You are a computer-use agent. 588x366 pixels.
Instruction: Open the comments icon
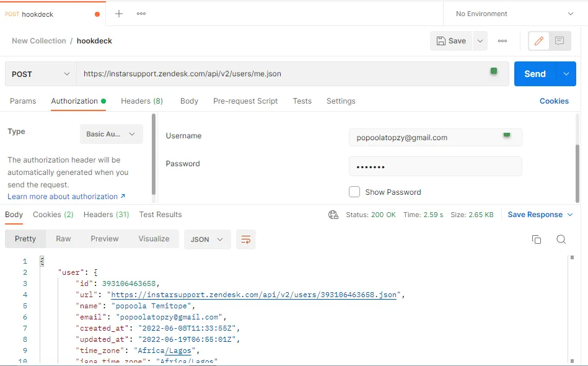(x=559, y=41)
